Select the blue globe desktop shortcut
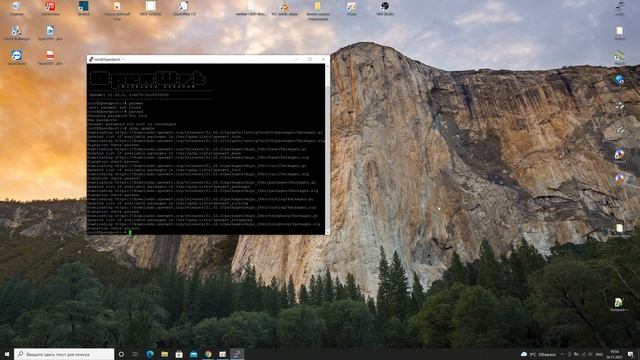640x360 pixels. pyautogui.click(x=619, y=80)
